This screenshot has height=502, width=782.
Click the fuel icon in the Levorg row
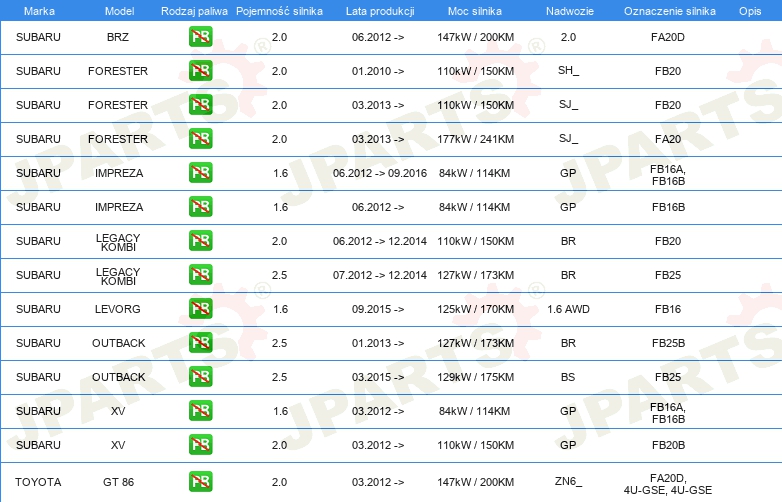(x=200, y=309)
